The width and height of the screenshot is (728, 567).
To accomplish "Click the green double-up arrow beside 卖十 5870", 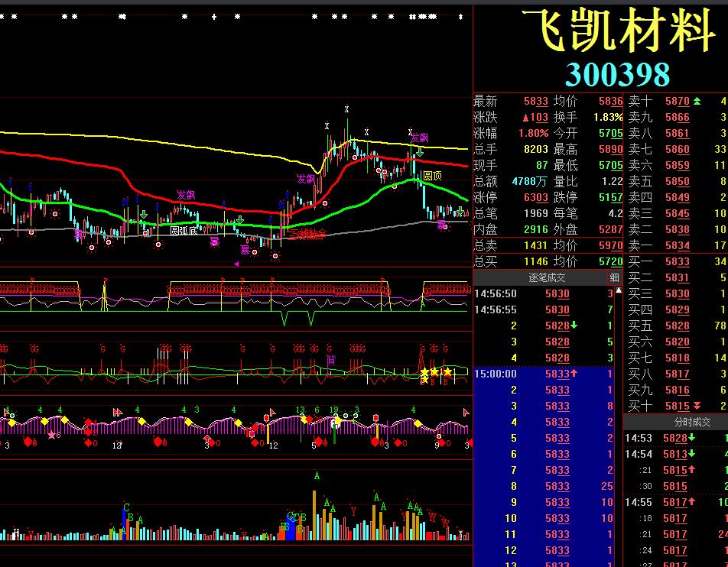I will coord(697,101).
